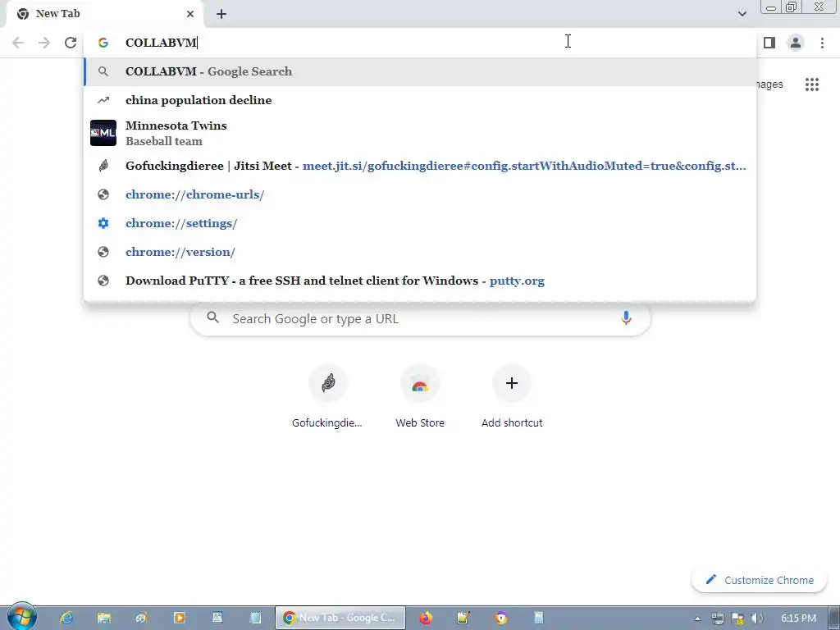This screenshot has height=630, width=840.
Task: Click the New Tab - Google Chrome taskbar button
Action: pyautogui.click(x=340, y=618)
